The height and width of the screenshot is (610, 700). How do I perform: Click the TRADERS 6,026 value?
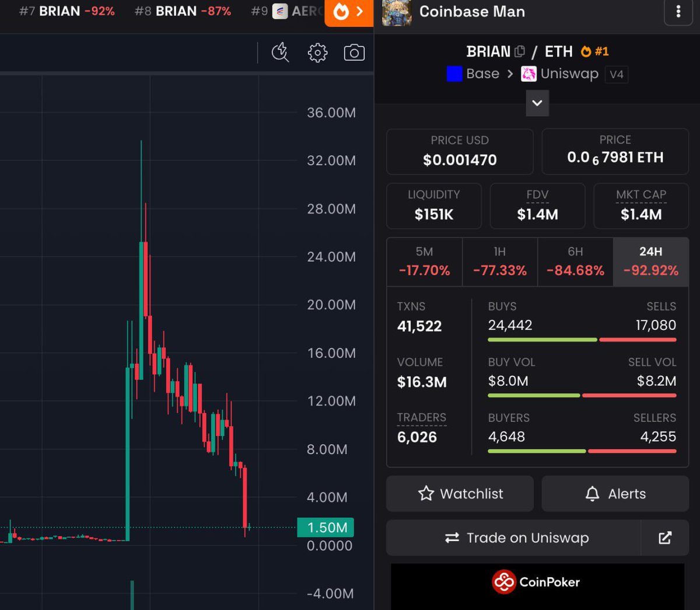(x=417, y=437)
